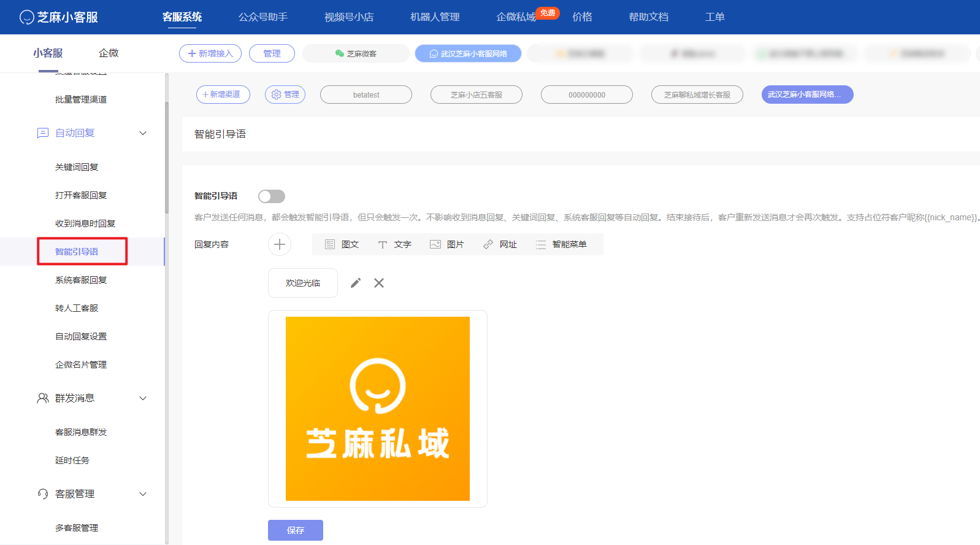Open 系统客服回复 in the sidebar

pyautogui.click(x=81, y=280)
